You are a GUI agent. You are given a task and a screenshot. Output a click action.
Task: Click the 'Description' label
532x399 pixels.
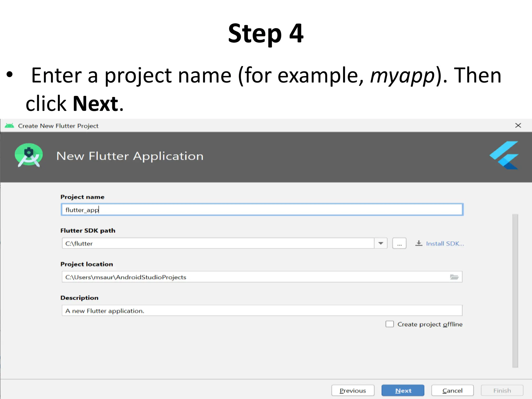click(x=79, y=298)
